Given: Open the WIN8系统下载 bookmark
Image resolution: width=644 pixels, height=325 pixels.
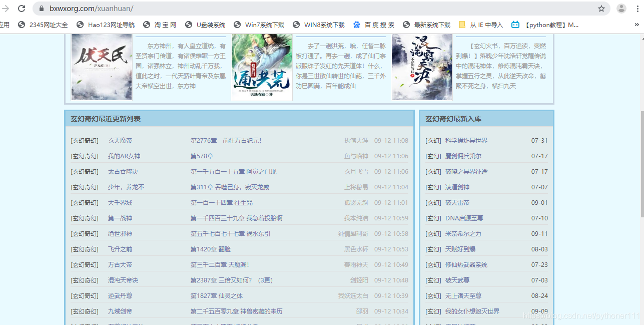Looking at the screenshot, I should [319, 25].
